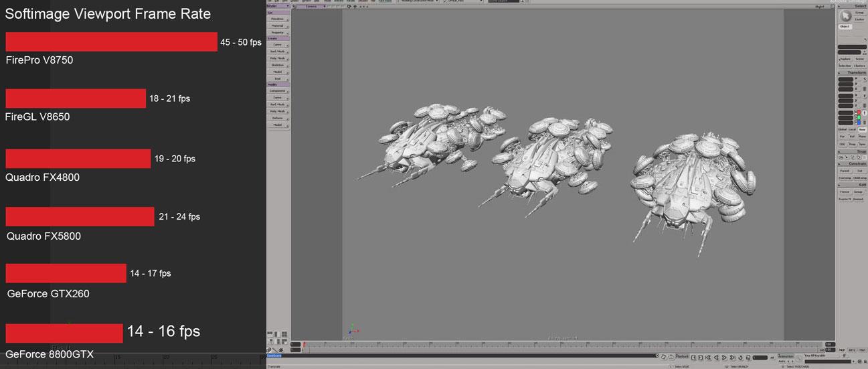Click the '14 - 16 fps' chart value
Viewport: 868px width, 369px height.
pyautogui.click(x=163, y=331)
